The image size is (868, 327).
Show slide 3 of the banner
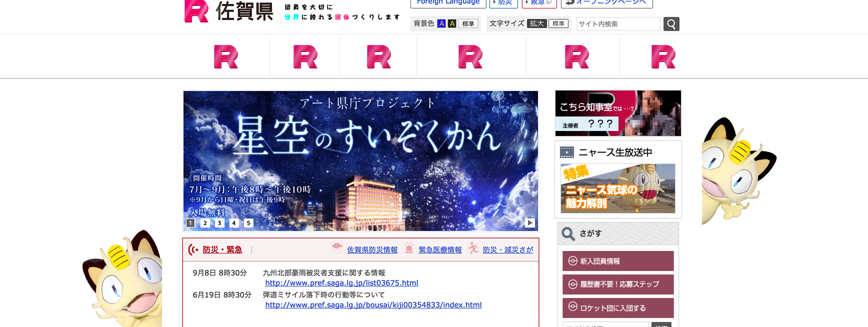pos(219,223)
